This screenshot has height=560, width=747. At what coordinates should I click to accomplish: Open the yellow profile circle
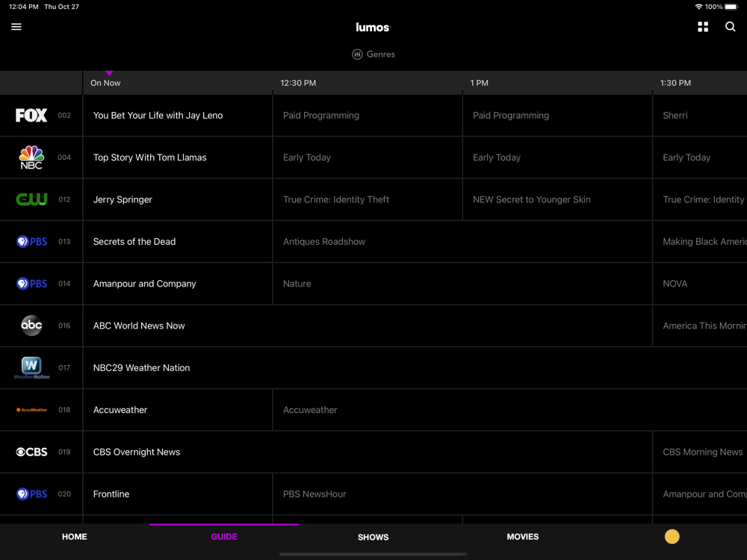pyautogui.click(x=672, y=537)
